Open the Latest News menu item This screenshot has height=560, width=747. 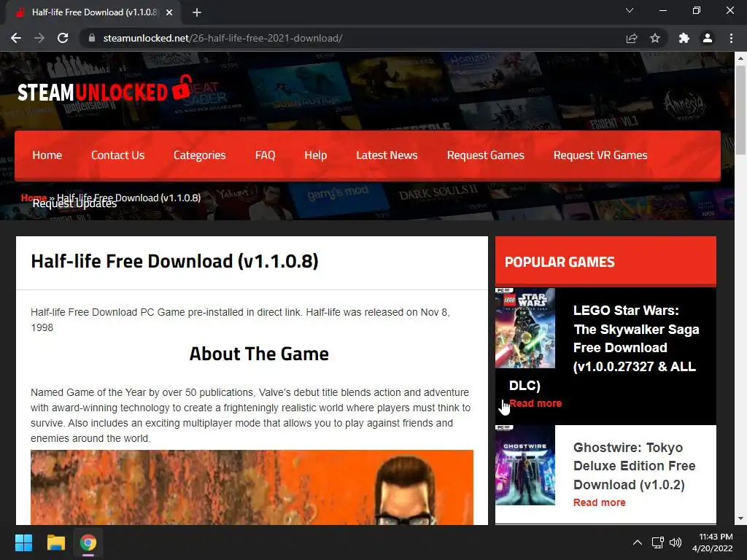click(387, 155)
